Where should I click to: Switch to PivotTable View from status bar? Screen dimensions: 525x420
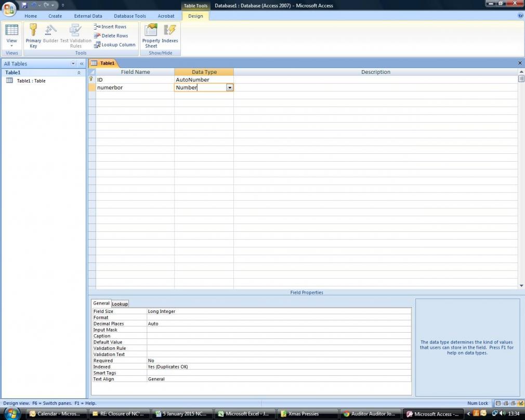pyautogui.click(x=506, y=403)
